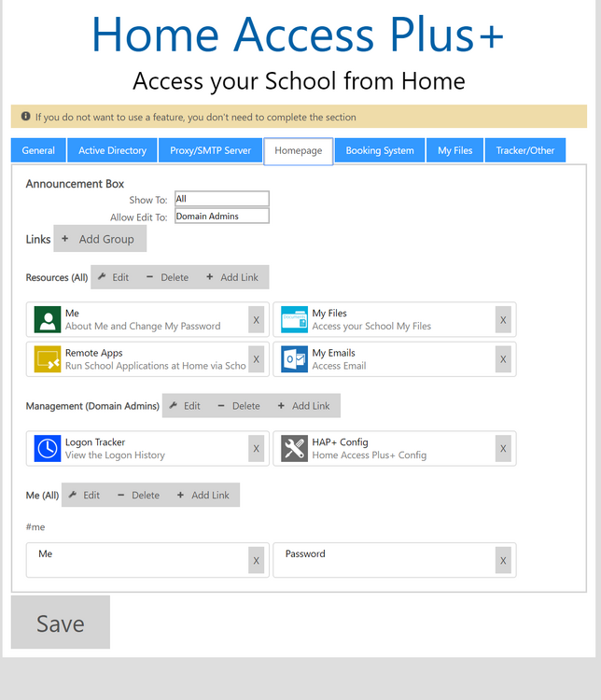Click the My Files documents icon
This screenshot has width=601, height=700.
(294, 319)
